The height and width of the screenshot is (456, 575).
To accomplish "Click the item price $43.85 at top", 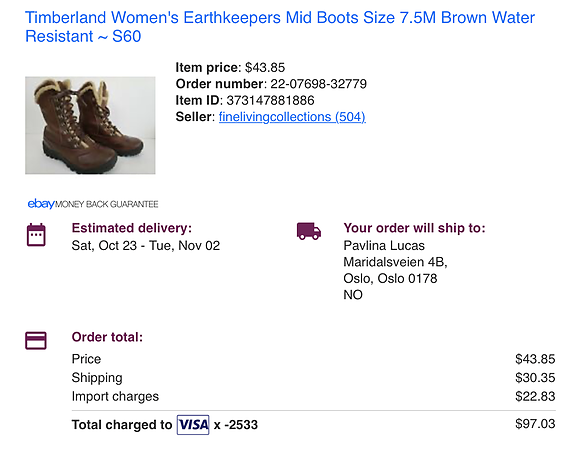I will 265,68.
